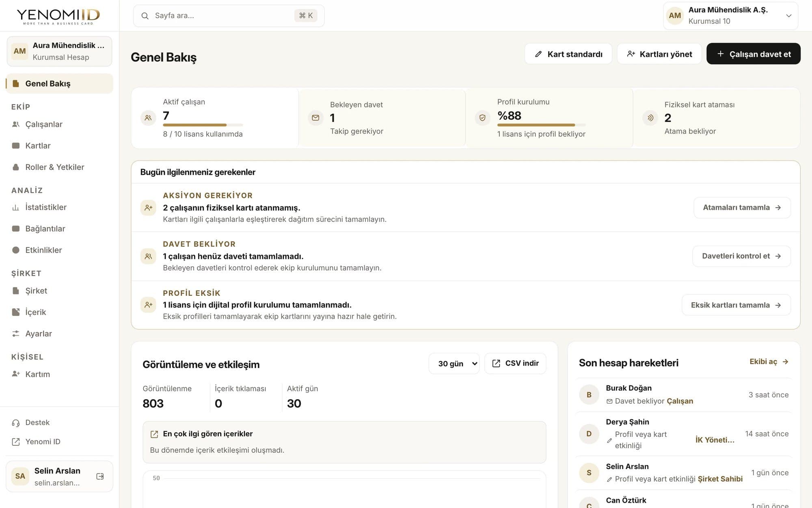The image size is (812, 508).
Task: Click the Kart standardı button
Action: [568, 54]
